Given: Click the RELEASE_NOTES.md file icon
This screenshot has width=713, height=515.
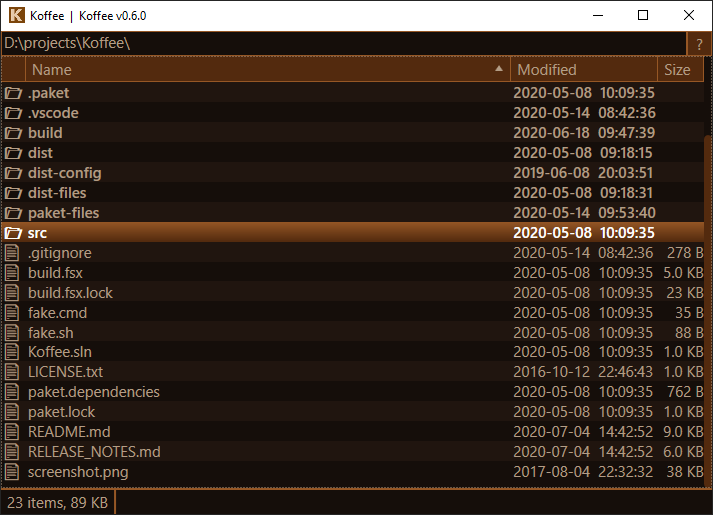Looking at the screenshot, I should [12, 452].
